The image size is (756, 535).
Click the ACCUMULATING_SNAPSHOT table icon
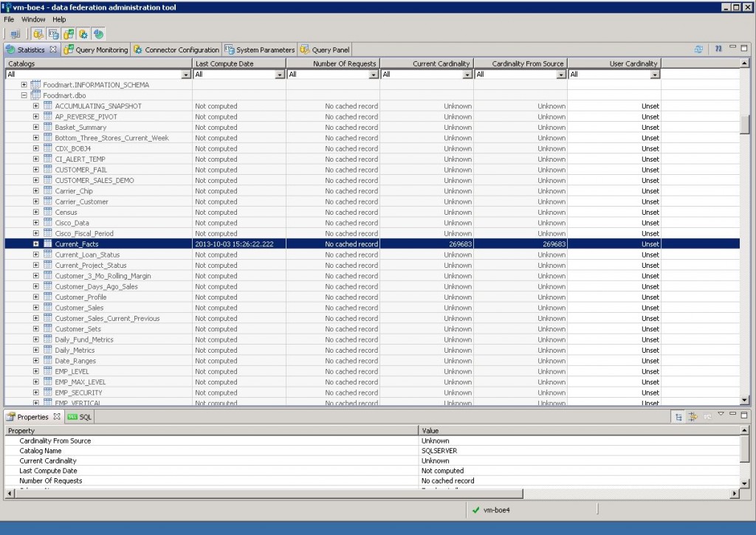pyautogui.click(x=48, y=106)
